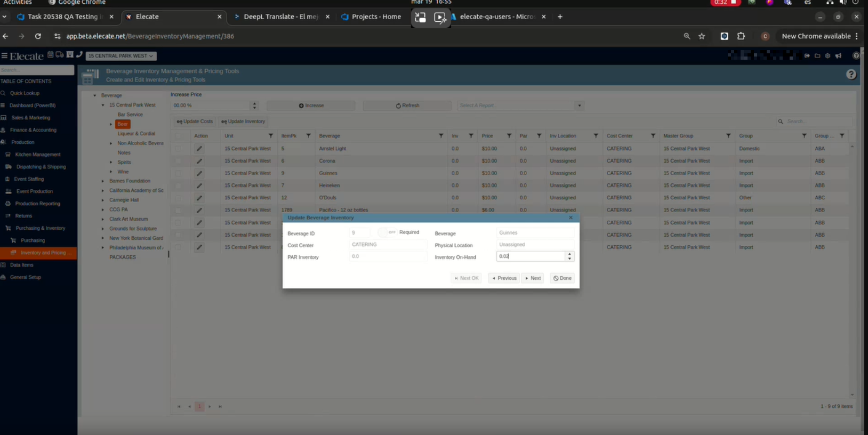Image resolution: width=868 pixels, height=435 pixels.
Task: Click the filter icon on Price column
Action: [x=509, y=136]
